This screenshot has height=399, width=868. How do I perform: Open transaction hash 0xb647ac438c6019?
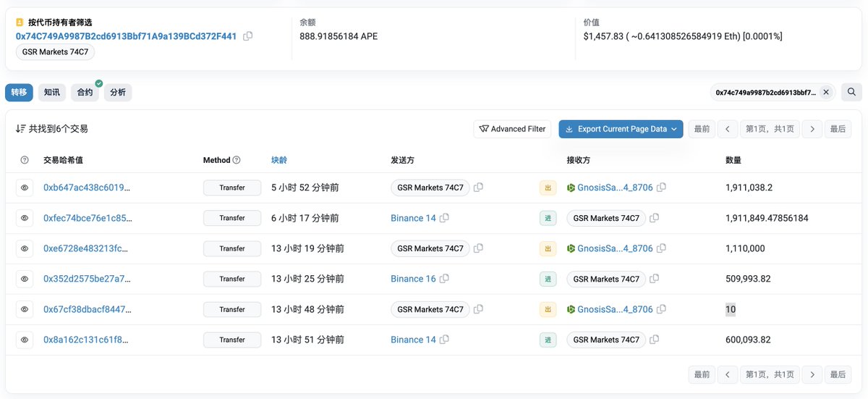tap(88, 188)
